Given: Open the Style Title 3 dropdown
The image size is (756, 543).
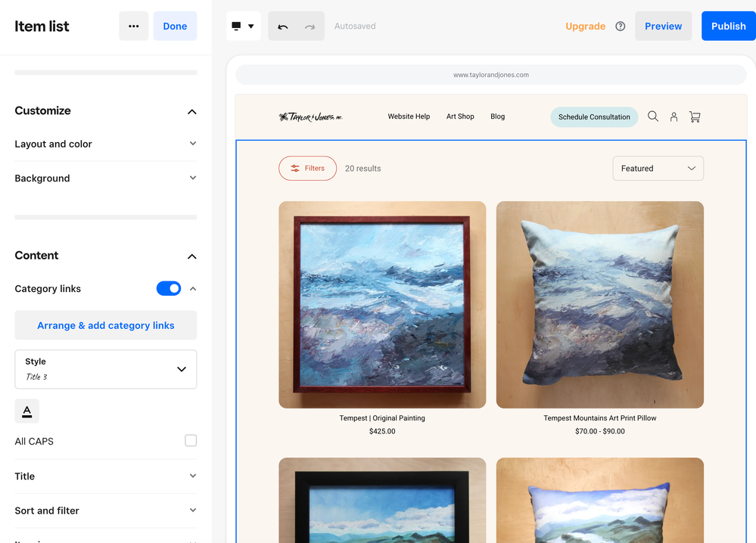Looking at the screenshot, I should pos(106,369).
